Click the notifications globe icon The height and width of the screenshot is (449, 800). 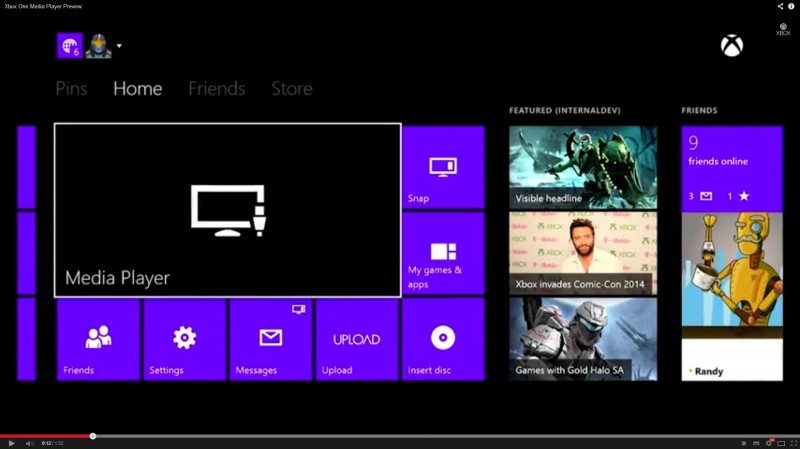tap(69, 46)
